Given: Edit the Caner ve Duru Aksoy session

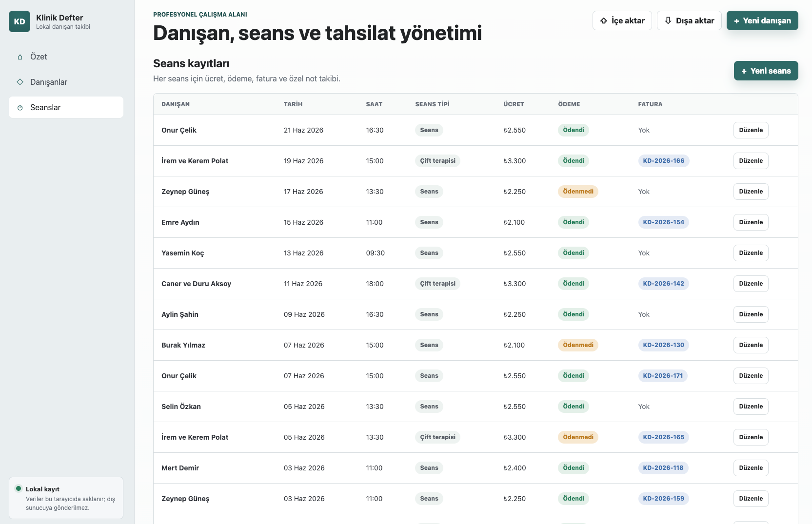Looking at the screenshot, I should tap(751, 284).
